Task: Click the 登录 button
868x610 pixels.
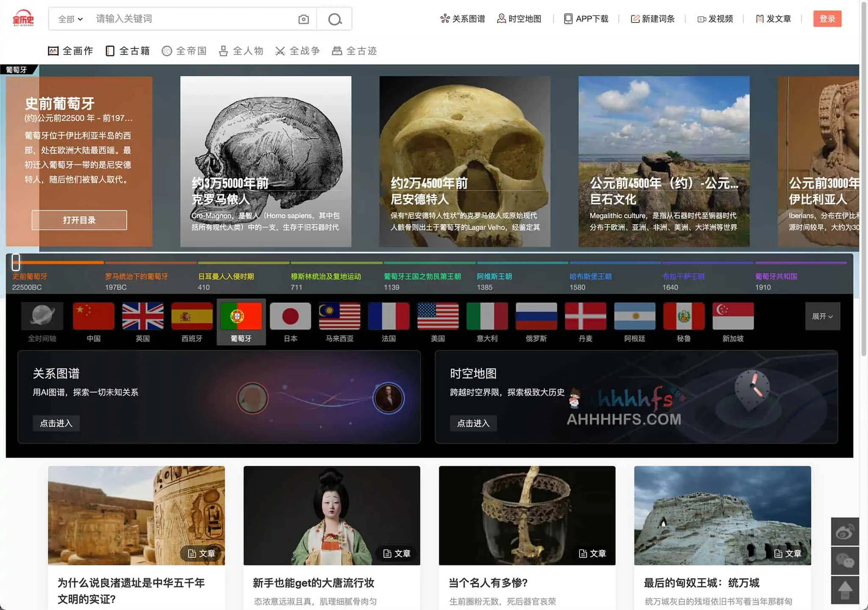Action: [827, 19]
